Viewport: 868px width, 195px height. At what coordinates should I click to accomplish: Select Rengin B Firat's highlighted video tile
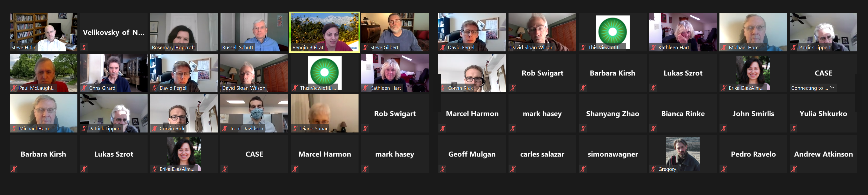[x=324, y=32]
